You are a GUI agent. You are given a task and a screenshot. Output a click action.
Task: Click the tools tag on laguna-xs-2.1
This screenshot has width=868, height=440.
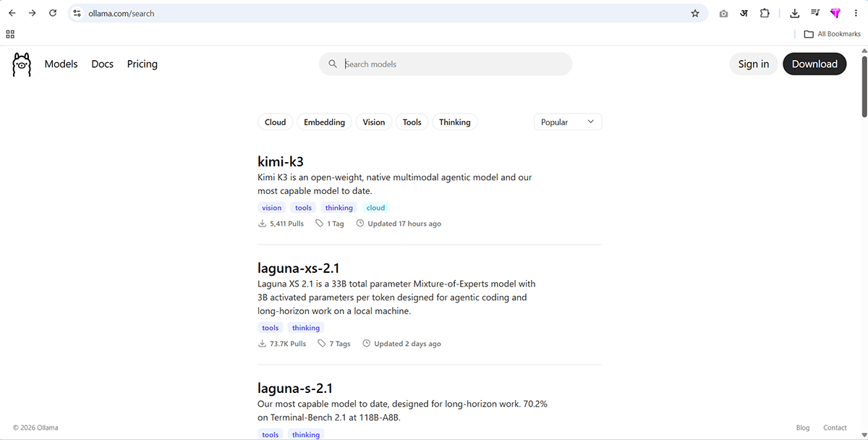(271, 328)
